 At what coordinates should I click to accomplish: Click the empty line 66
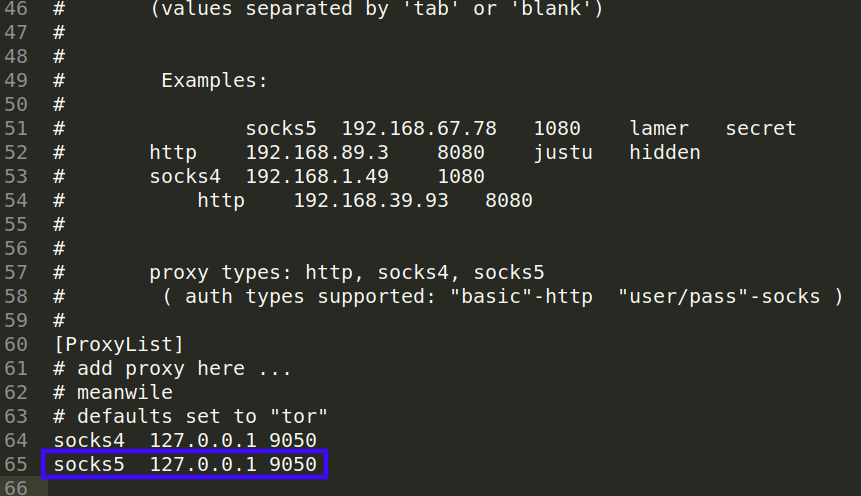[439, 488]
